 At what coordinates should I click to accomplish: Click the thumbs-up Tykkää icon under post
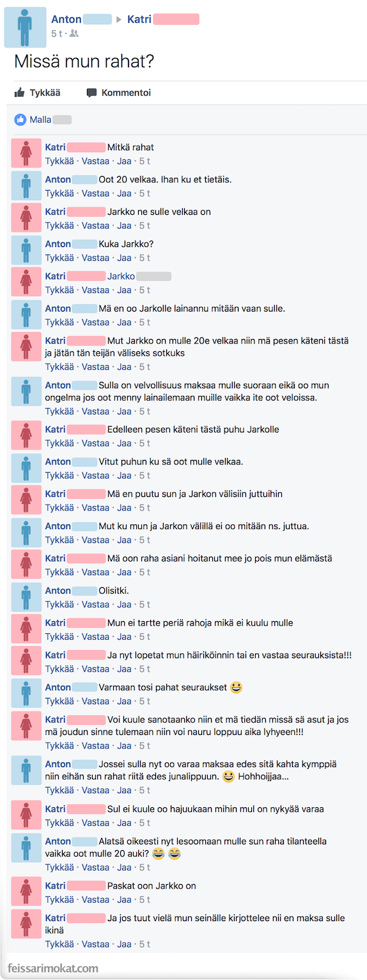20,93
